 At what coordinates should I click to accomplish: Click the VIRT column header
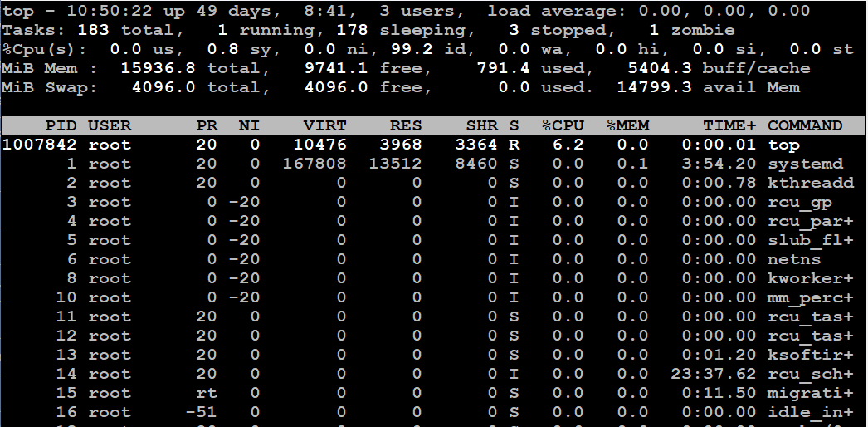(326, 125)
